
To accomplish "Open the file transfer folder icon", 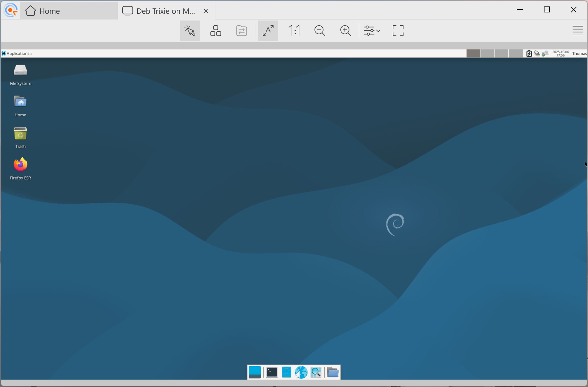I will 241,31.
